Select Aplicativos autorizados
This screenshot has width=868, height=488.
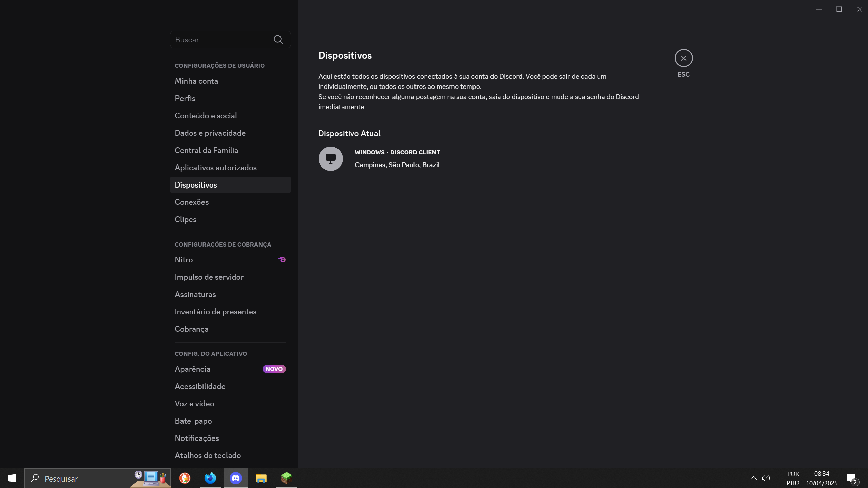pyautogui.click(x=230, y=168)
